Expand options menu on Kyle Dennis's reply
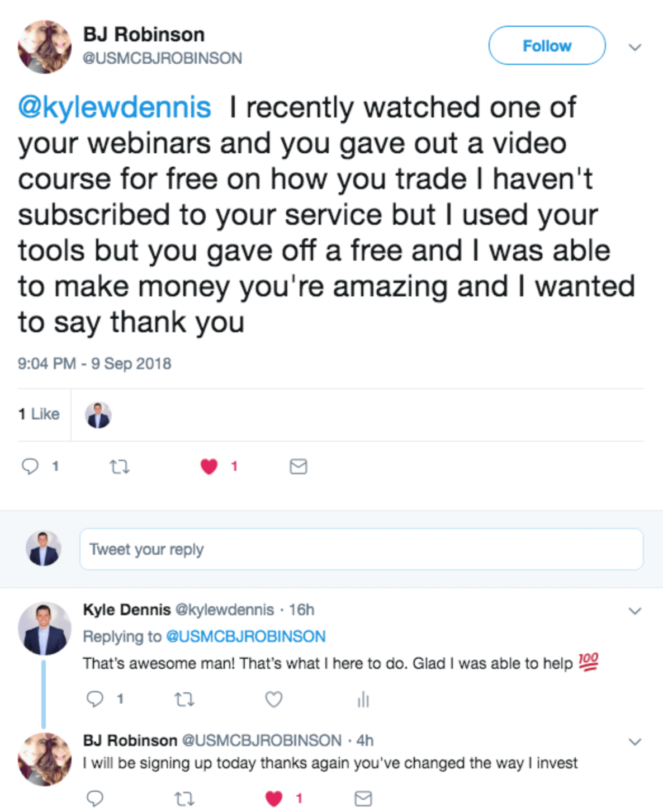Viewport: 663px width, 812px height. (634, 610)
